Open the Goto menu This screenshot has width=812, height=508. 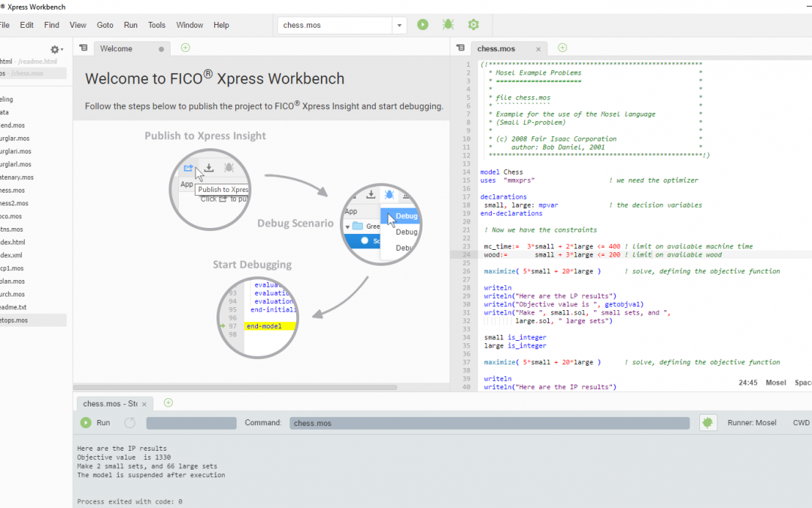point(105,25)
